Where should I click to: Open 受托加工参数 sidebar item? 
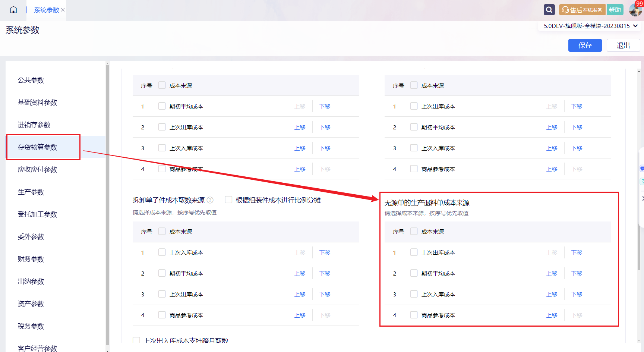click(x=37, y=214)
